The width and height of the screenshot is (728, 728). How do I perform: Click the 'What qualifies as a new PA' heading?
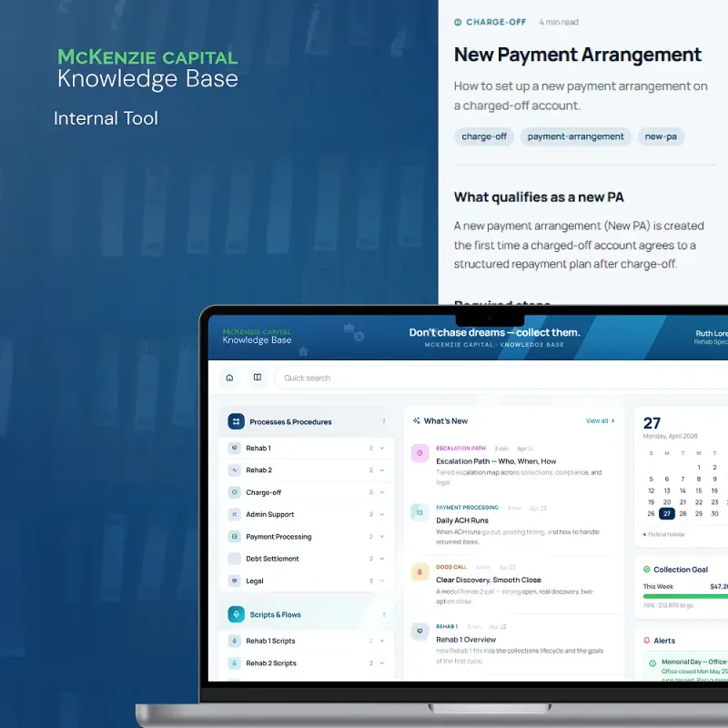click(x=539, y=197)
